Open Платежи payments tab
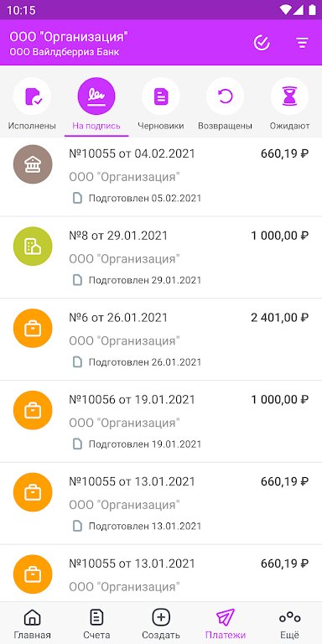 pos(226,624)
